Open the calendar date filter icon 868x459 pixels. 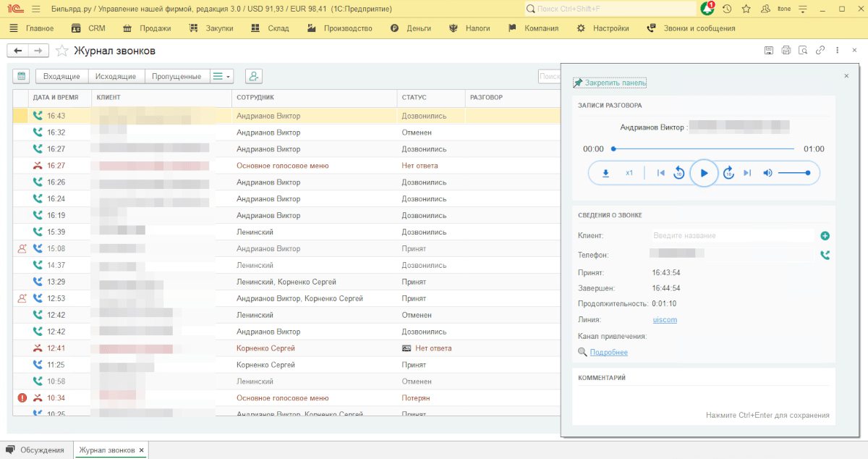tap(21, 76)
